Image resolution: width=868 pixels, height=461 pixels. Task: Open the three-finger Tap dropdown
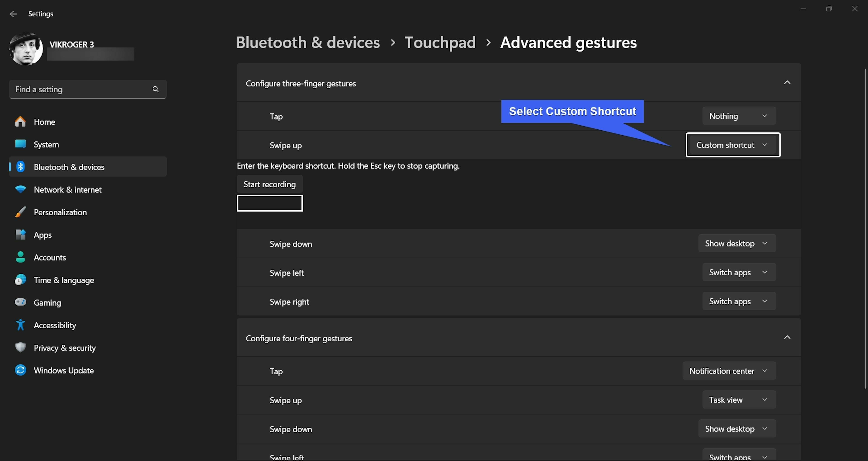(x=739, y=116)
